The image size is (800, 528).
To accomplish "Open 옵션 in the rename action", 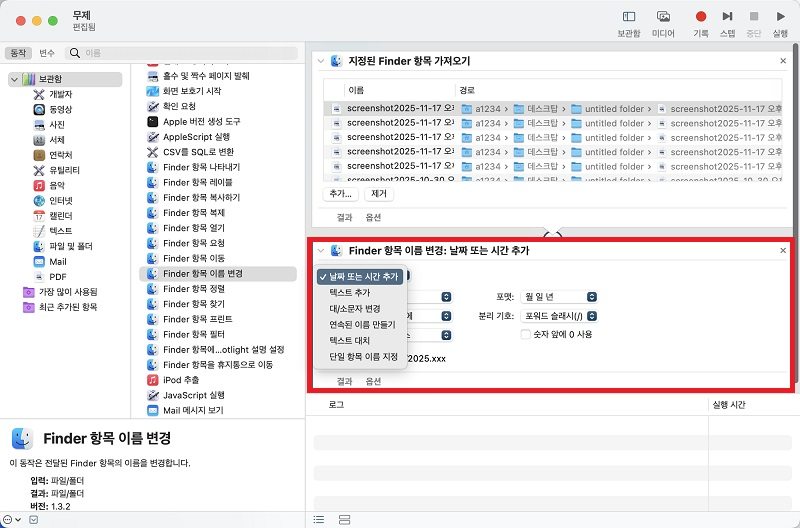I will (373, 382).
